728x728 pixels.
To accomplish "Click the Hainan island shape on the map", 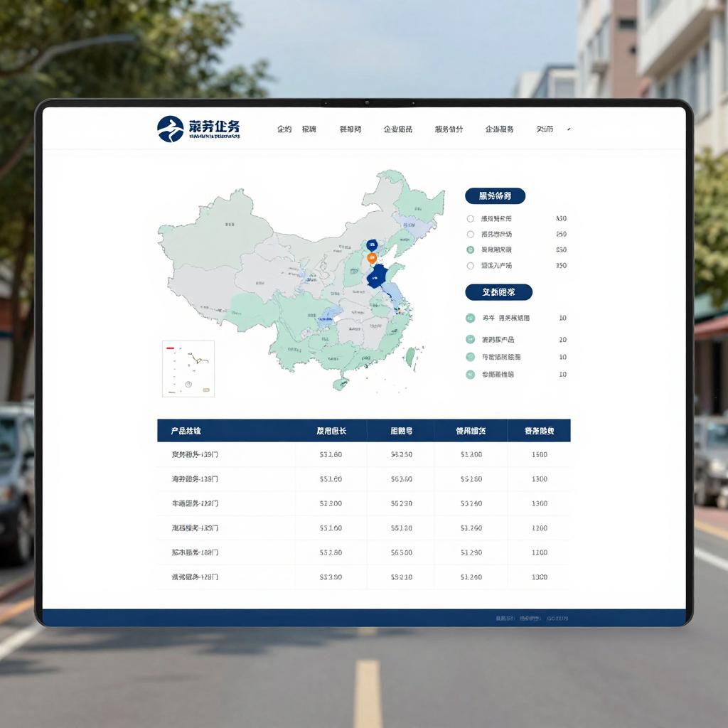I will tap(341, 384).
